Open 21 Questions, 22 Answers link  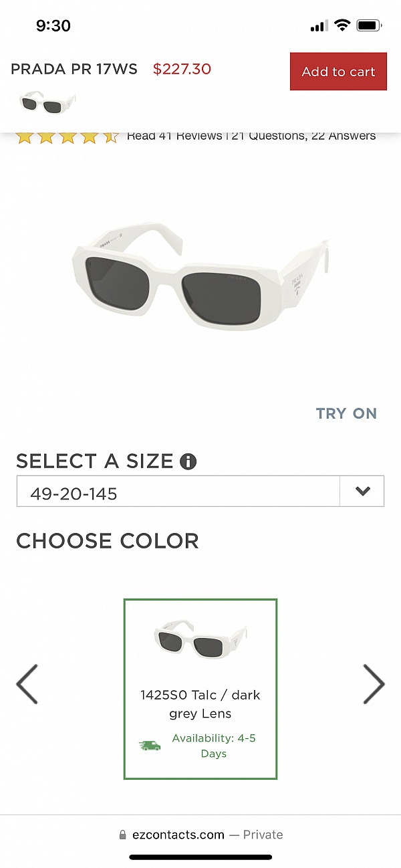pos(303,136)
